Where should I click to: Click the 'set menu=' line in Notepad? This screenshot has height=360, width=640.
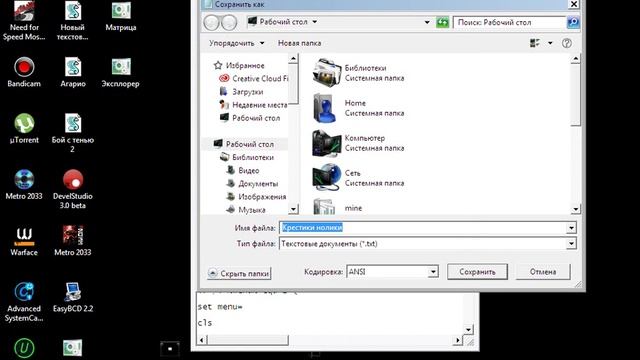[220, 307]
